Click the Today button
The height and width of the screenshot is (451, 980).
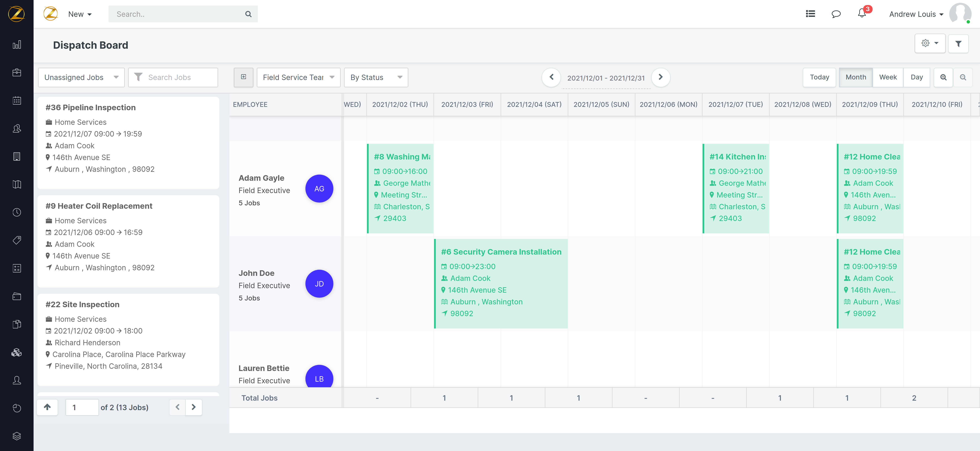(x=819, y=77)
